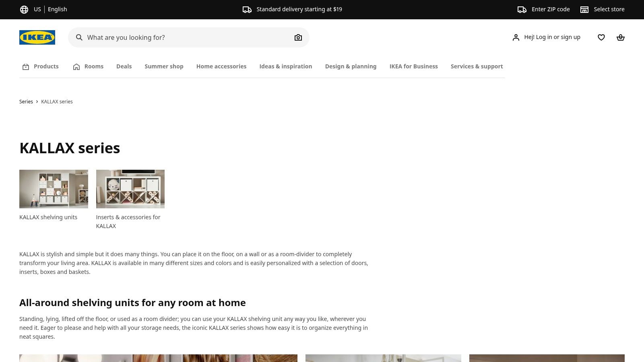Click KALLAX series breadcrumb text

[57, 102]
